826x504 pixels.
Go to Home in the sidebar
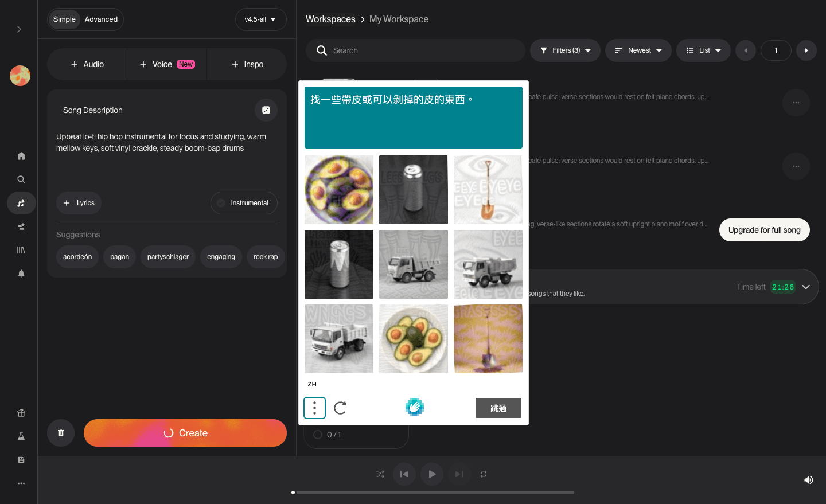[x=21, y=156]
